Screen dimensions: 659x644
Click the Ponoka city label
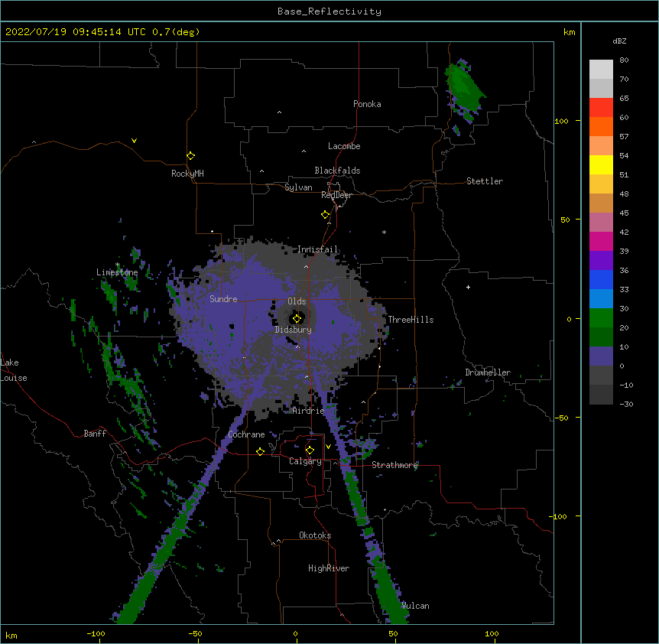367,104
